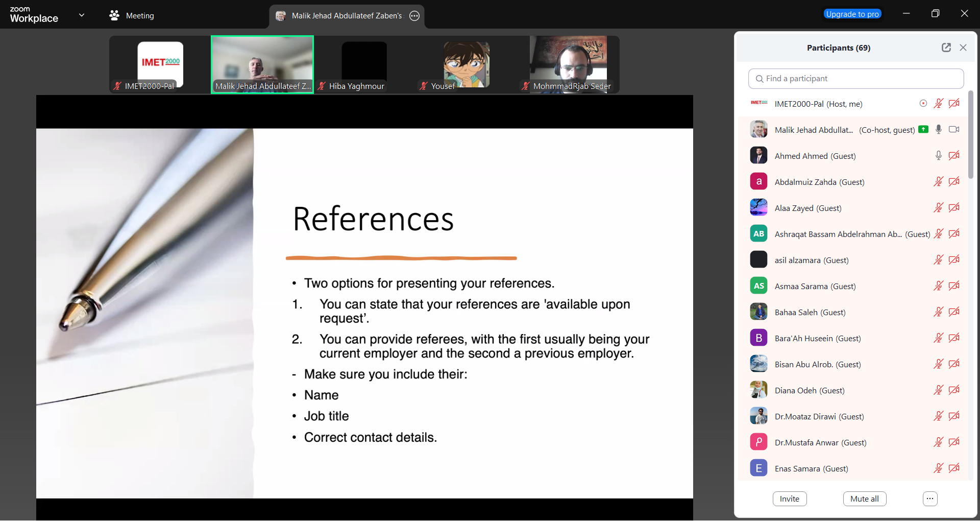The image size is (980, 521).
Task: Click the Meeting icon in the title bar
Action: tap(114, 16)
